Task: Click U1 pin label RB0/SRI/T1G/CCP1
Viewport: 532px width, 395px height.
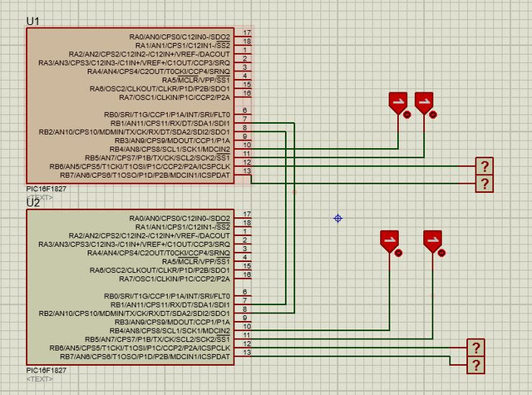Action: [167, 115]
